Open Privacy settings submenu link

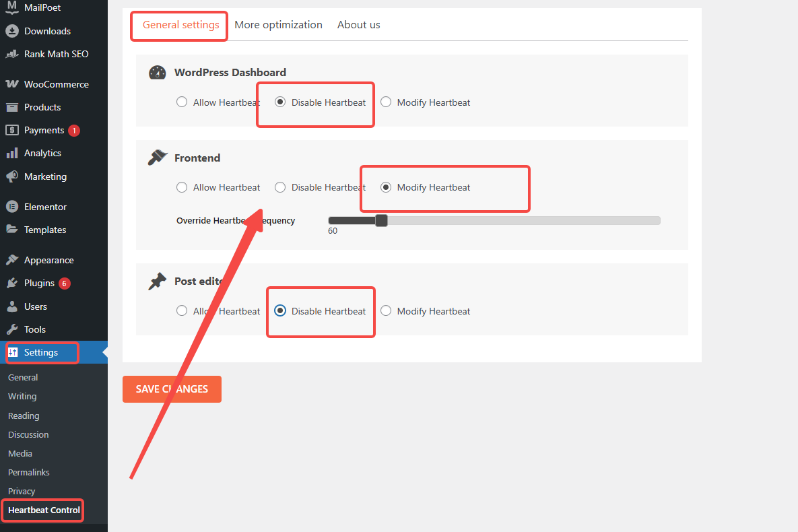pyautogui.click(x=22, y=491)
